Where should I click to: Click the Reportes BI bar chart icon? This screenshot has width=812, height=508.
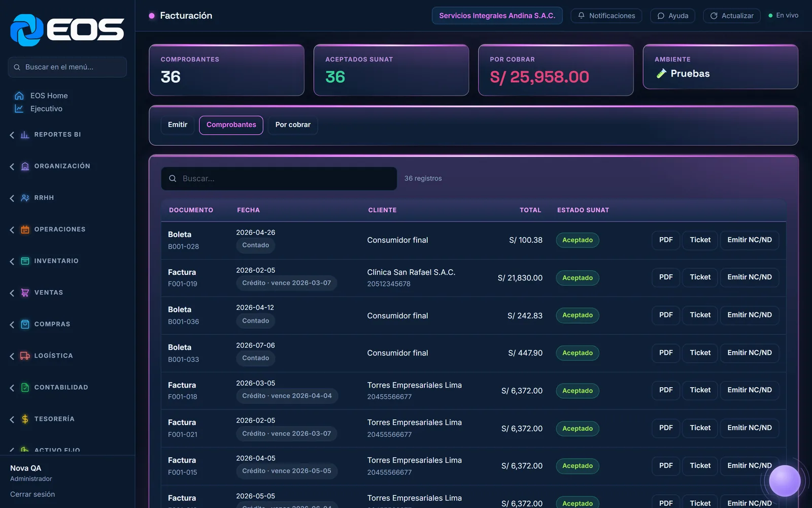[25, 135]
